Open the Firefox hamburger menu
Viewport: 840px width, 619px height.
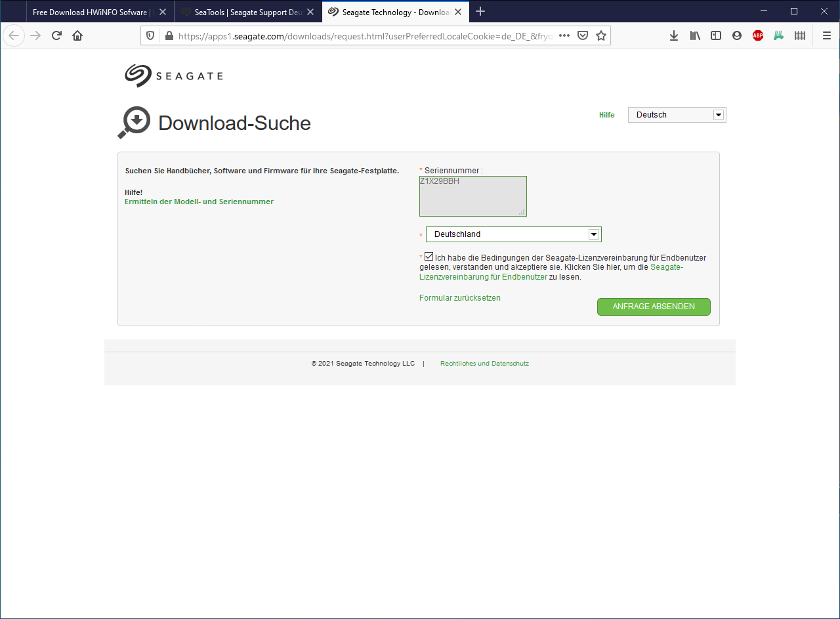pyautogui.click(x=826, y=35)
